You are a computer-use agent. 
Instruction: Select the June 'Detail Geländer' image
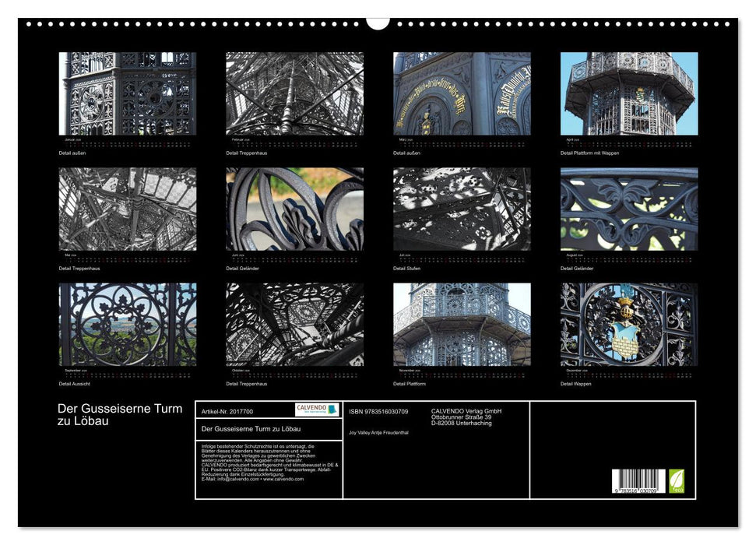(x=294, y=209)
